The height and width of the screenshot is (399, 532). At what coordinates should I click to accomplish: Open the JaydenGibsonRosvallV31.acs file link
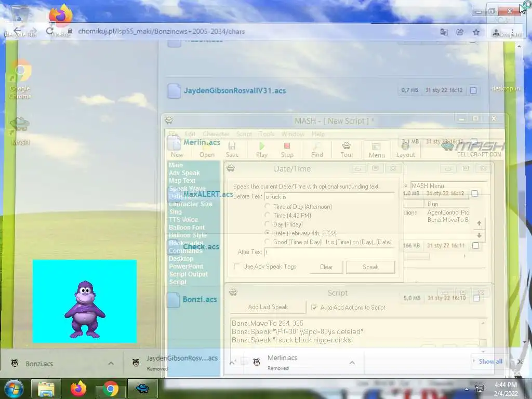point(235,90)
